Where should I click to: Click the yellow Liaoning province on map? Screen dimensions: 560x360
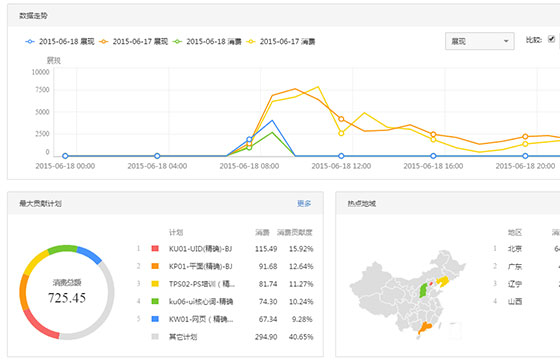[x=443, y=281]
